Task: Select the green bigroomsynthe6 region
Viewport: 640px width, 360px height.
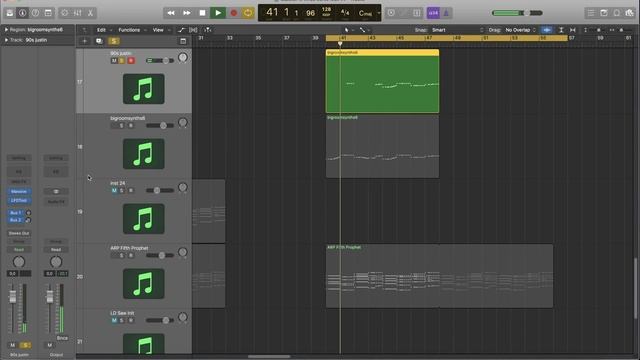Action: (x=382, y=81)
